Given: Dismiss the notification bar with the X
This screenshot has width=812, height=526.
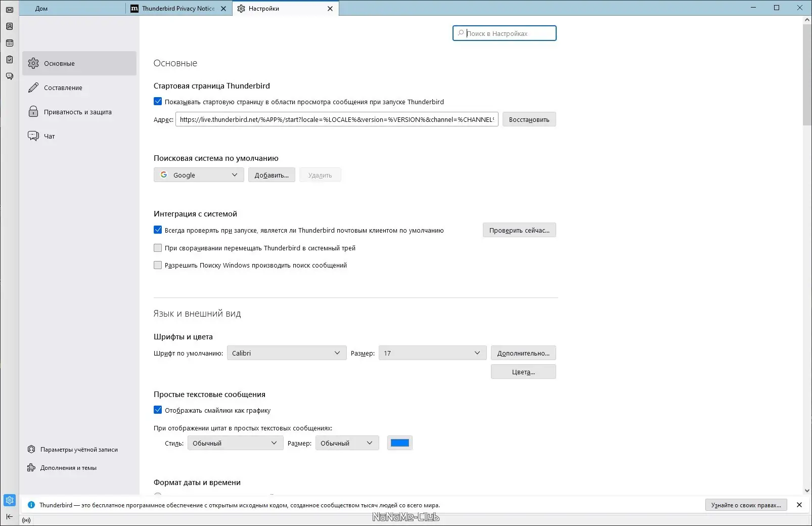Looking at the screenshot, I should tap(799, 505).
